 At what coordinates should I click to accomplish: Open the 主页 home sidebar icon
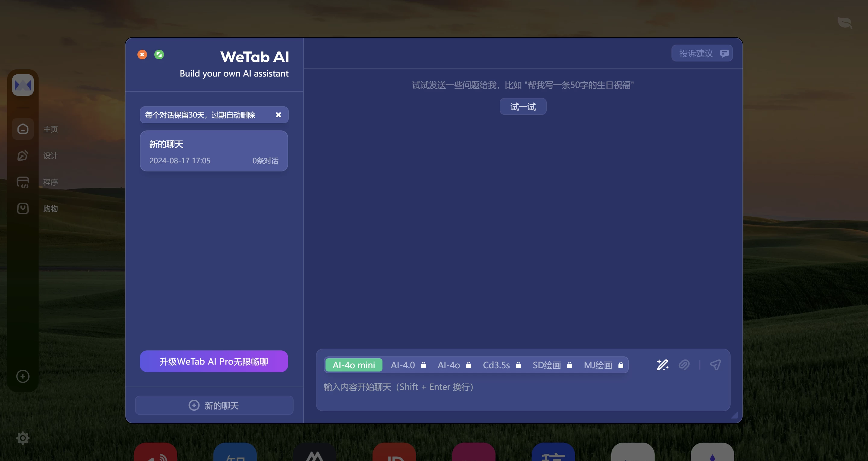23,129
